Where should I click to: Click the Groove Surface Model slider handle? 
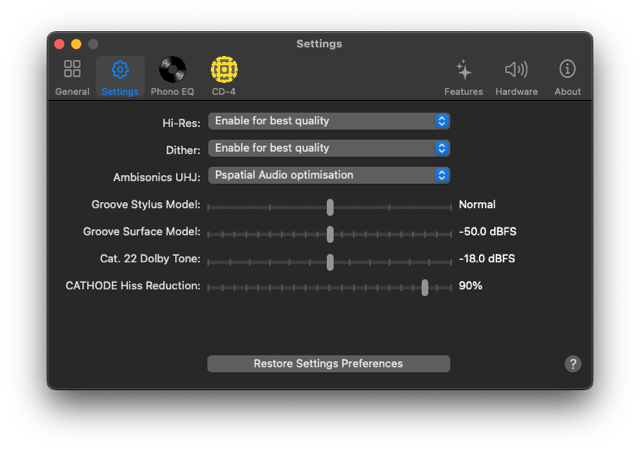pyautogui.click(x=330, y=234)
